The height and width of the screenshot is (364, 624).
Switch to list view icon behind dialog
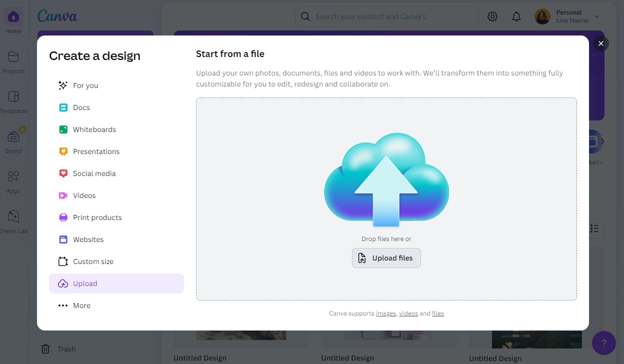[594, 228]
